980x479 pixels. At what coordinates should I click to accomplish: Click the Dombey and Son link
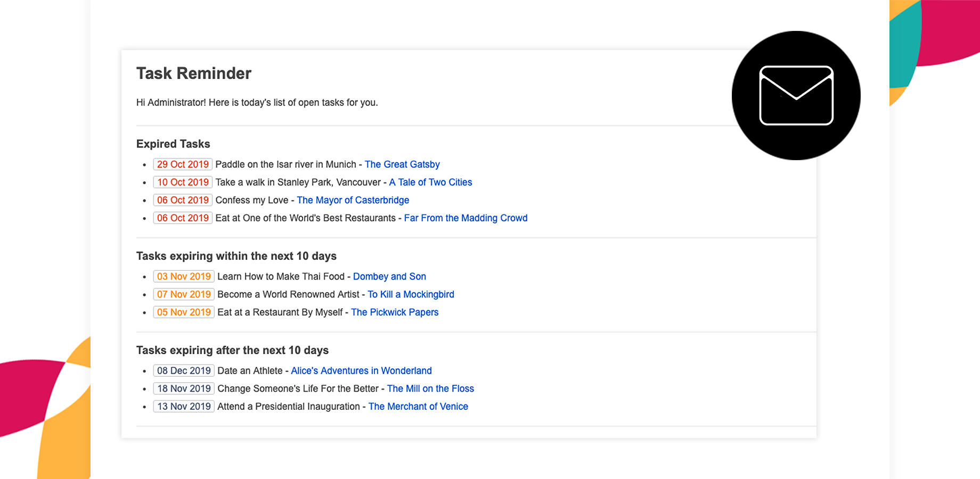click(x=389, y=277)
